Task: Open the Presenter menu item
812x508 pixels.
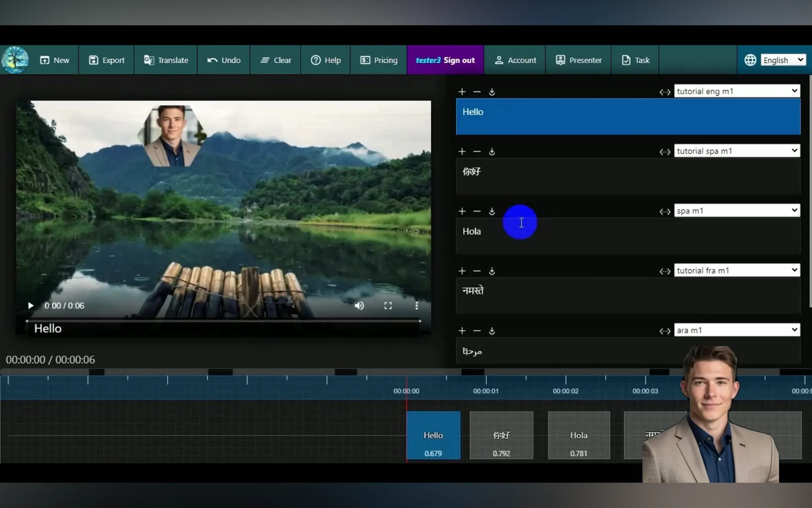Action: pos(578,60)
